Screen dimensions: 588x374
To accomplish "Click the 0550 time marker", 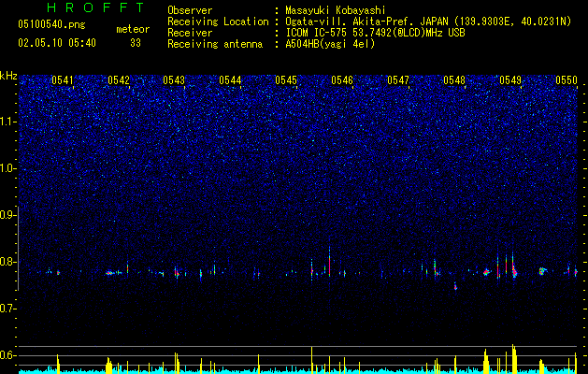I will click(566, 79).
